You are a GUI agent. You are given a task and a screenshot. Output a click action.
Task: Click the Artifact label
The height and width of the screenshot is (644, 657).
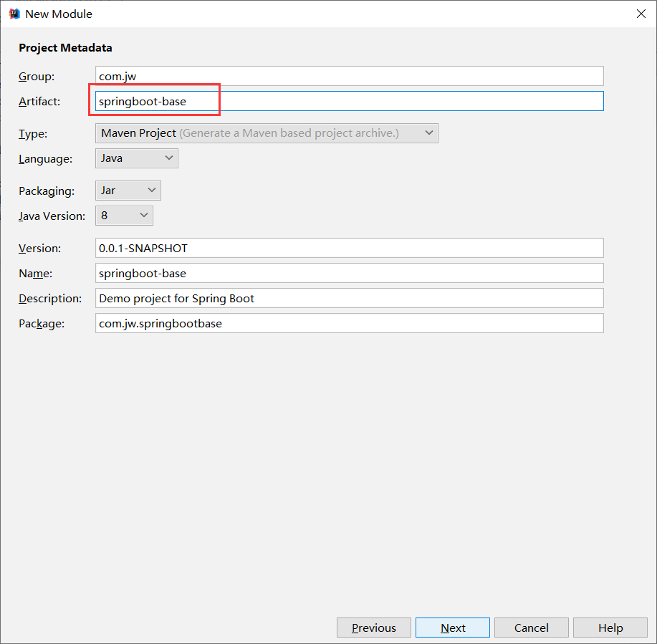click(39, 101)
